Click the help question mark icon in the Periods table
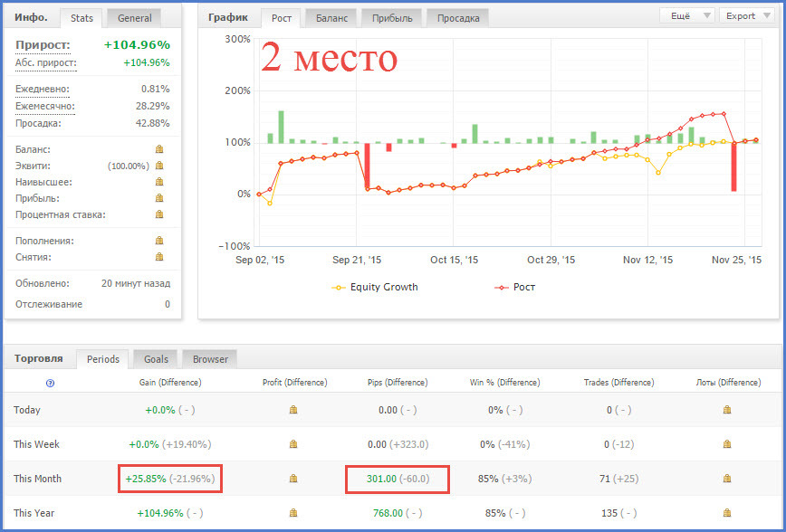This screenshot has height=532, width=786. pyautogui.click(x=50, y=383)
